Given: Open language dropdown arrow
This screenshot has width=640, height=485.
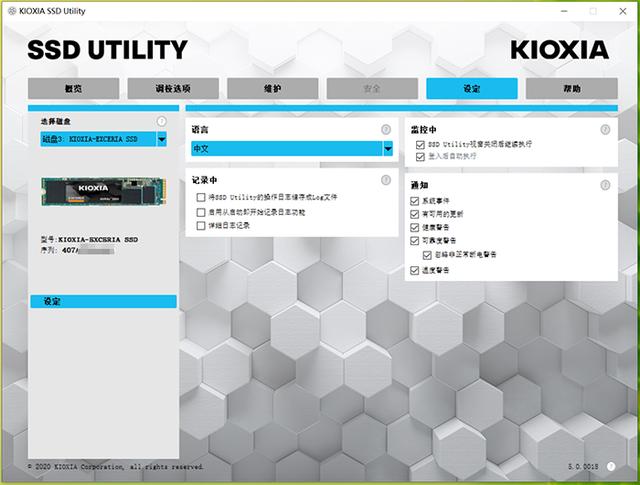Looking at the screenshot, I should point(388,149).
